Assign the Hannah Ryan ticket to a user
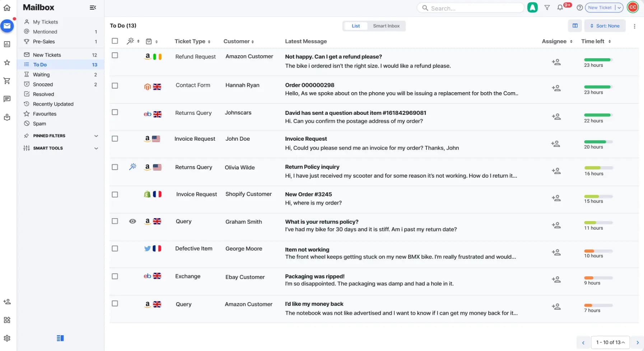 pyautogui.click(x=556, y=88)
